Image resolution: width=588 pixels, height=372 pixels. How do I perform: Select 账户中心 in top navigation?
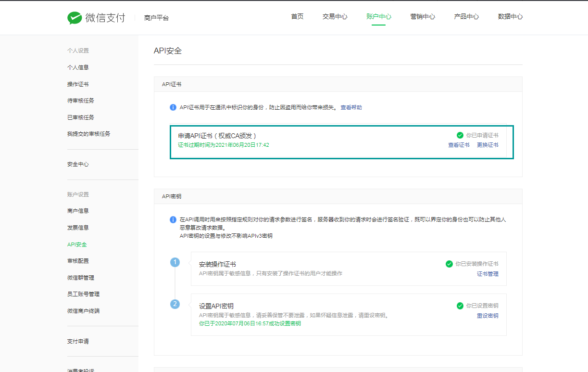(x=378, y=16)
